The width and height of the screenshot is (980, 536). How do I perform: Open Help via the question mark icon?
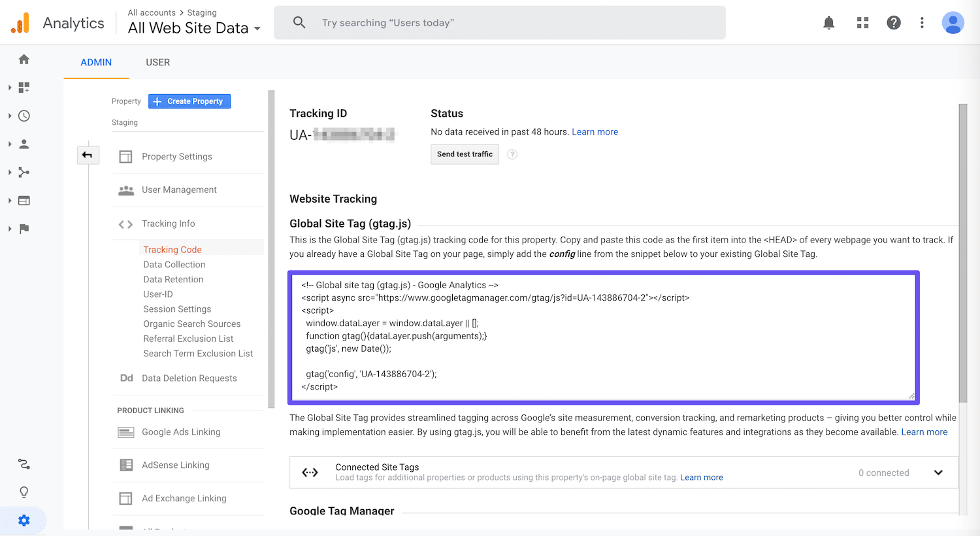click(894, 22)
